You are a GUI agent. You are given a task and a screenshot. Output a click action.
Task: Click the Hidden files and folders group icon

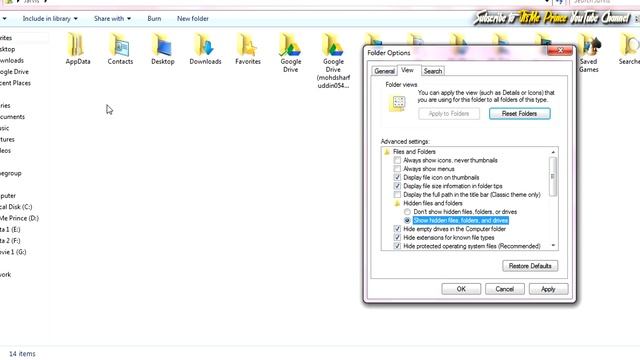pyautogui.click(x=397, y=203)
